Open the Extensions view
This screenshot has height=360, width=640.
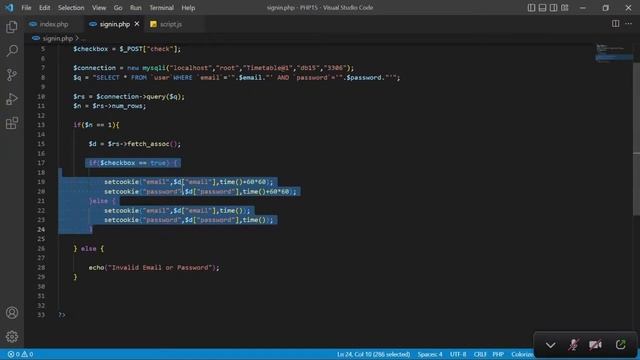tap(12, 123)
